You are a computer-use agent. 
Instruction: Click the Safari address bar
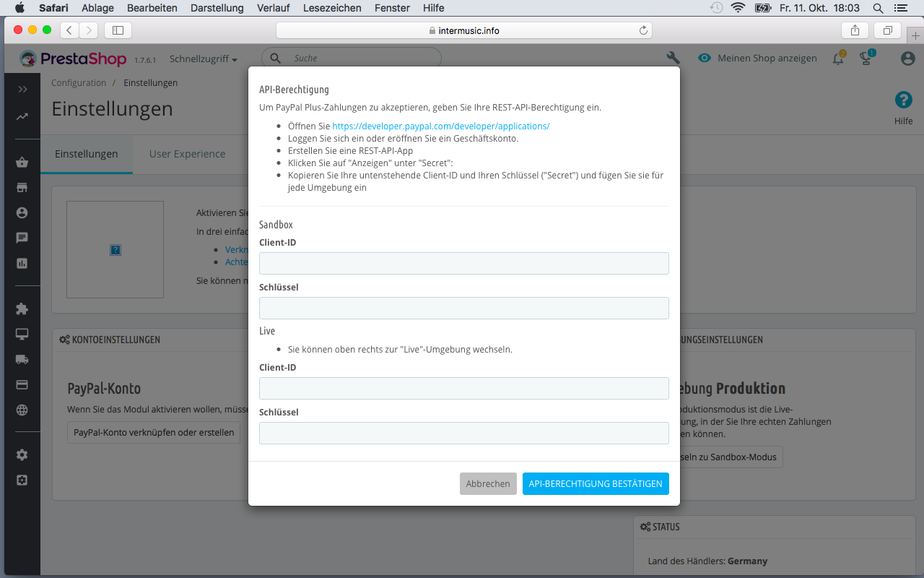coord(464,30)
